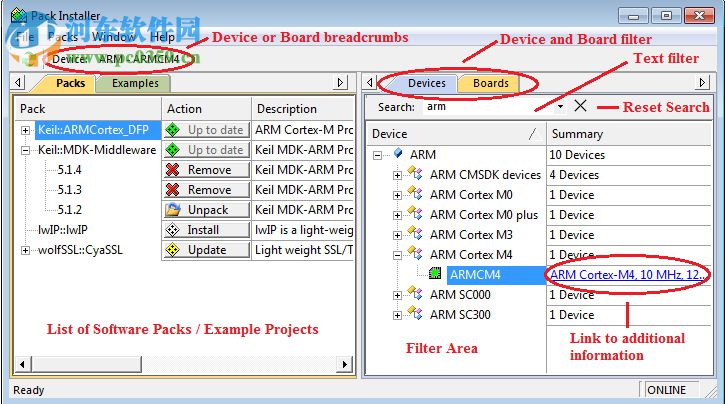Collapse the ARM Cortex M4 node
The width and height of the screenshot is (725, 404).
click(397, 255)
